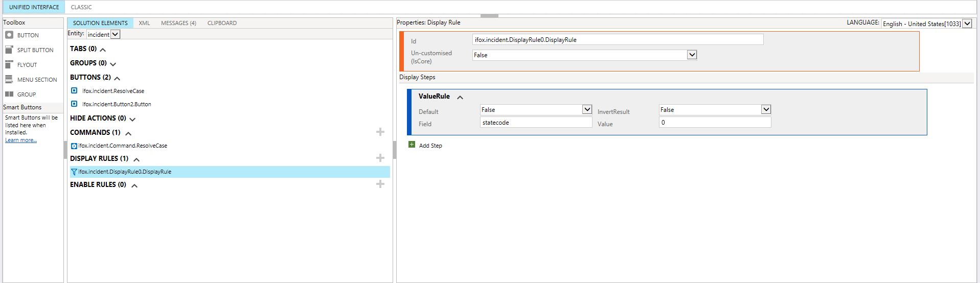Open the XML tab
980x283 pixels.
[144, 23]
